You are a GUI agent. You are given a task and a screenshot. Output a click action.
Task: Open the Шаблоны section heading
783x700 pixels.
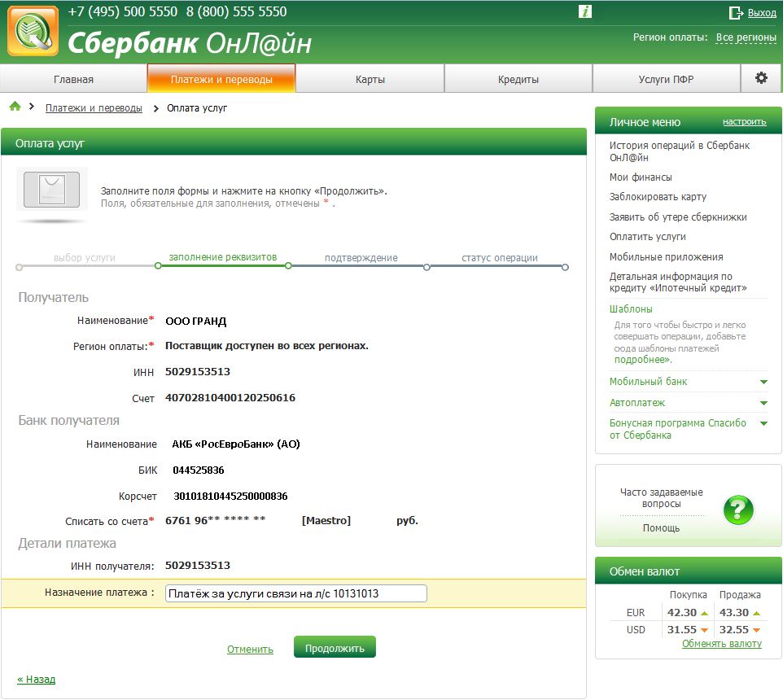631,309
